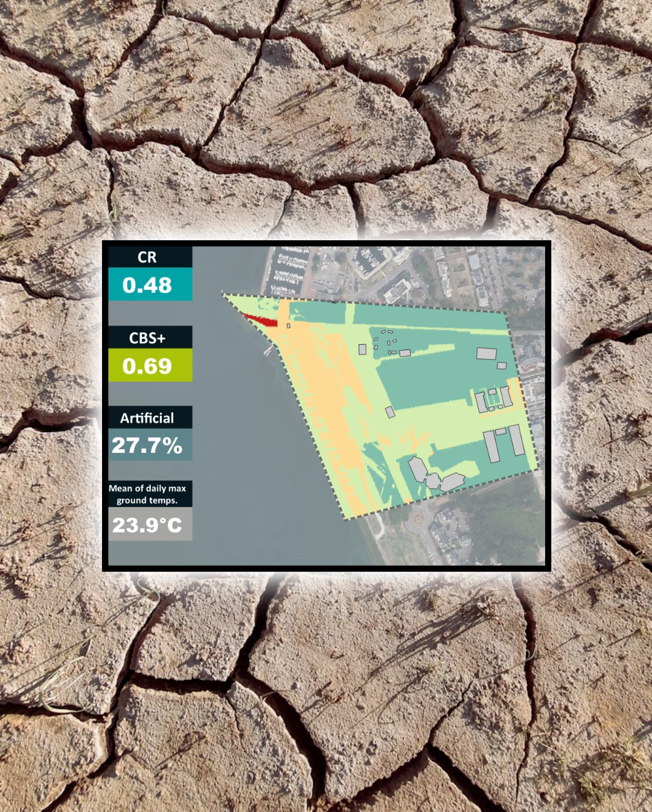Click the CR label header

point(149,257)
